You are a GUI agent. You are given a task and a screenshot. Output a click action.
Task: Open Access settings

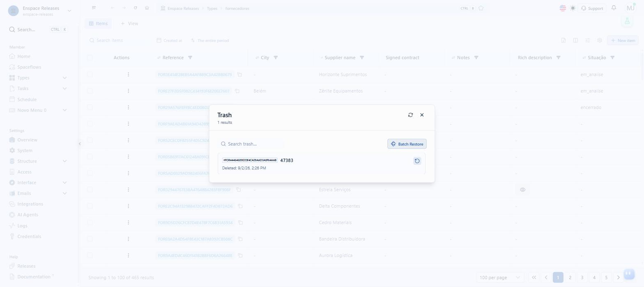point(24,172)
